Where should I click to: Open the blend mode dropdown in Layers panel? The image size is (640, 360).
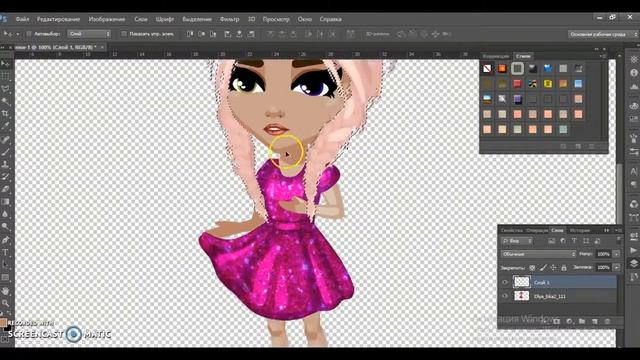tap(538, 254)
